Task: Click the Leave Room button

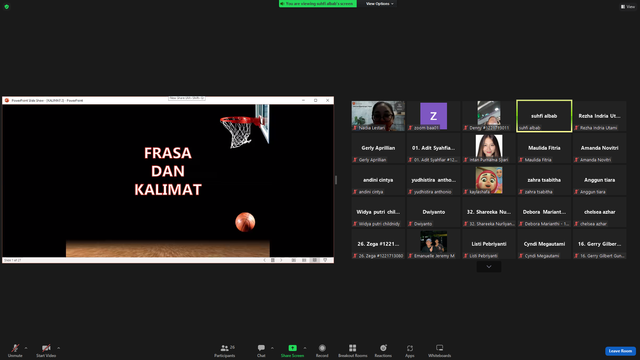Action: 620,351
